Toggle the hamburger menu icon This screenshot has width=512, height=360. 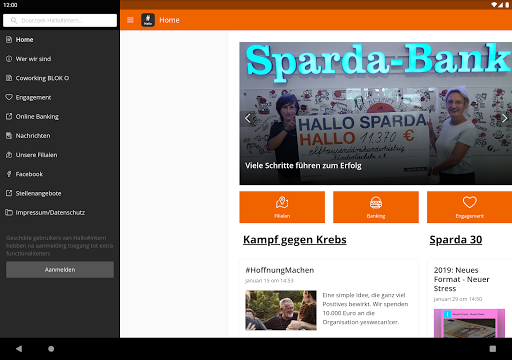click(x=130, y=20)
